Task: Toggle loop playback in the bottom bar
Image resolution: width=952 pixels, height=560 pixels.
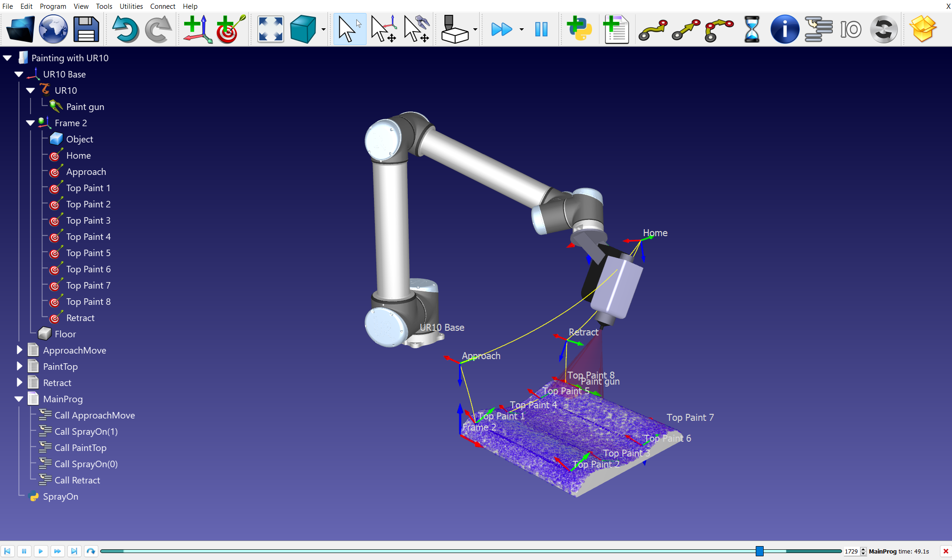Action: pos(91,551)
